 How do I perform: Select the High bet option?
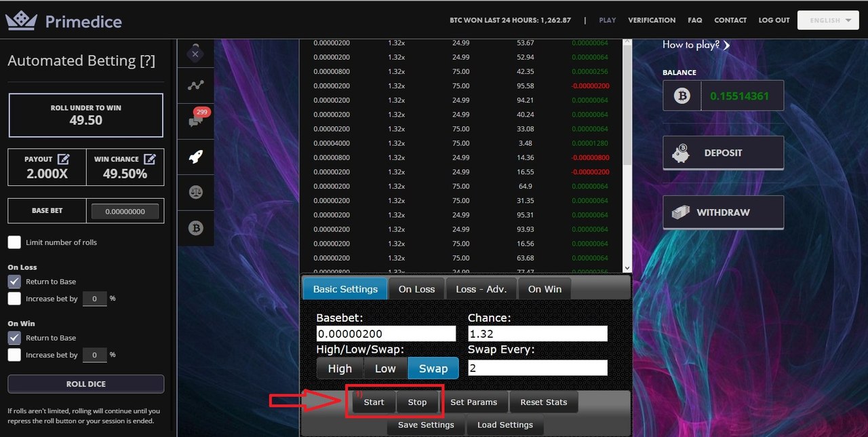pyautogui.click(x=340, y=368)
